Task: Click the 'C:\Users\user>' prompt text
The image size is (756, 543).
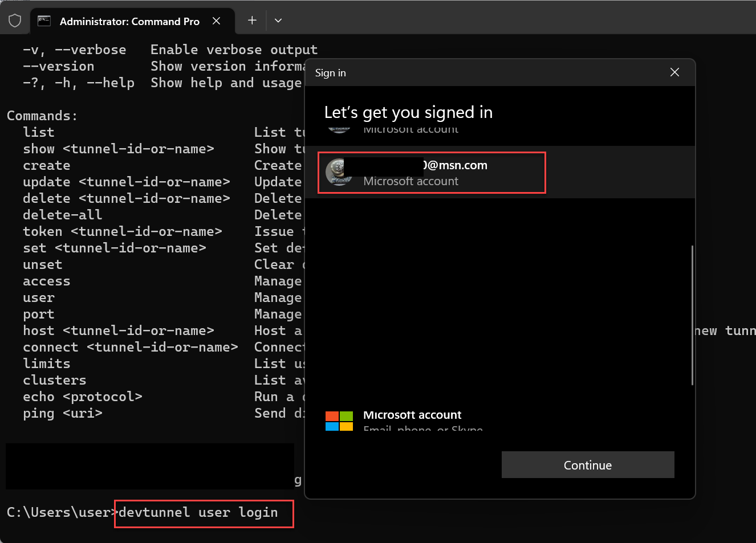Action: click(63, 512)
